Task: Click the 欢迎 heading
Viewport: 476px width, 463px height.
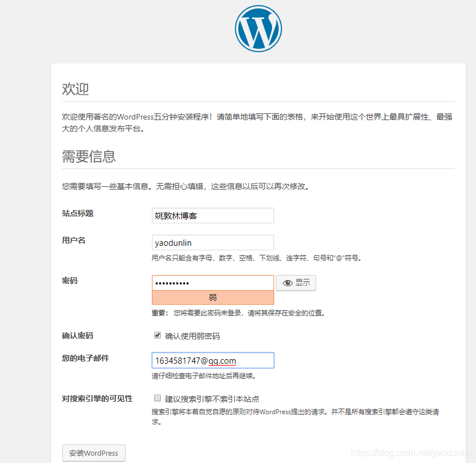Action: [75, 89]
